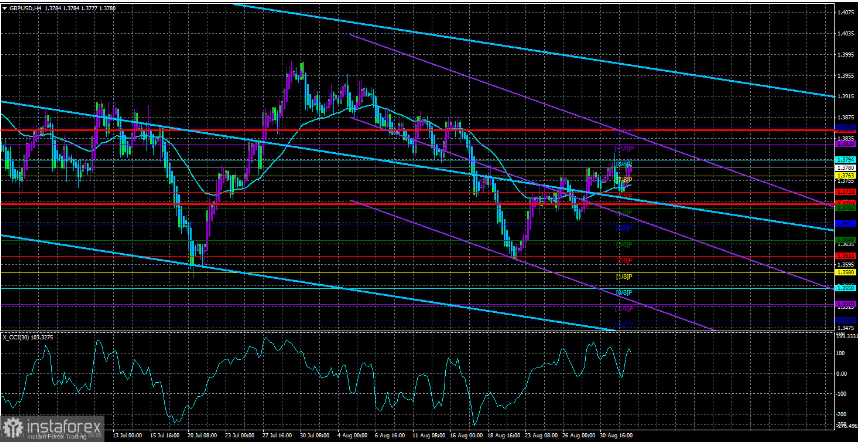Select the yellow 1.3763 price tag
The width and height of the screenshot is (858, 443).
(x=845, y=176)
